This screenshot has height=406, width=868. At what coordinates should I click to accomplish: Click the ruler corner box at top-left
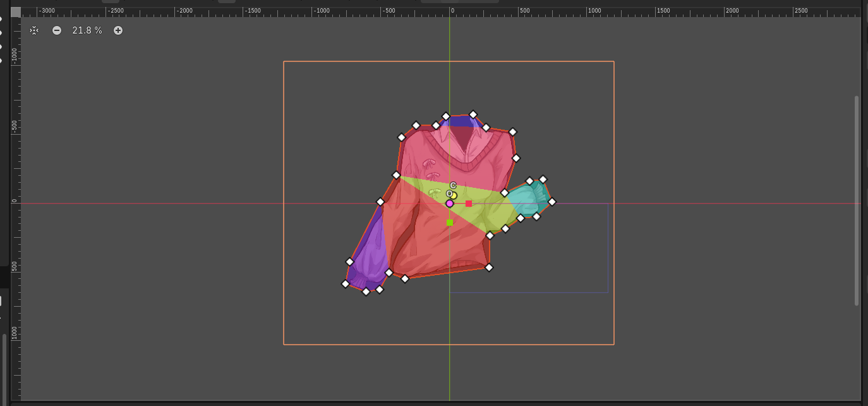tap(16, 11)
